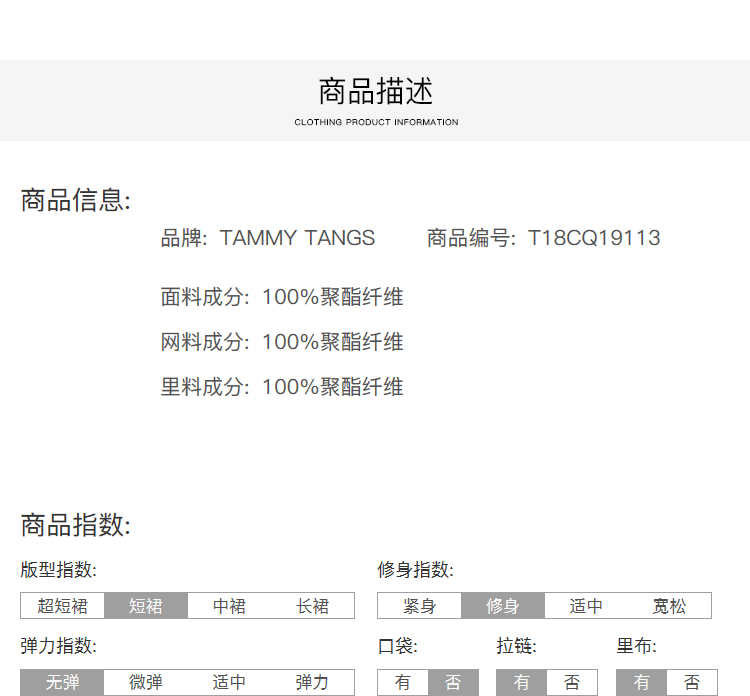
Task: Pick 适中 in the 弹力指数 row
Action: [x=229, y=683]
